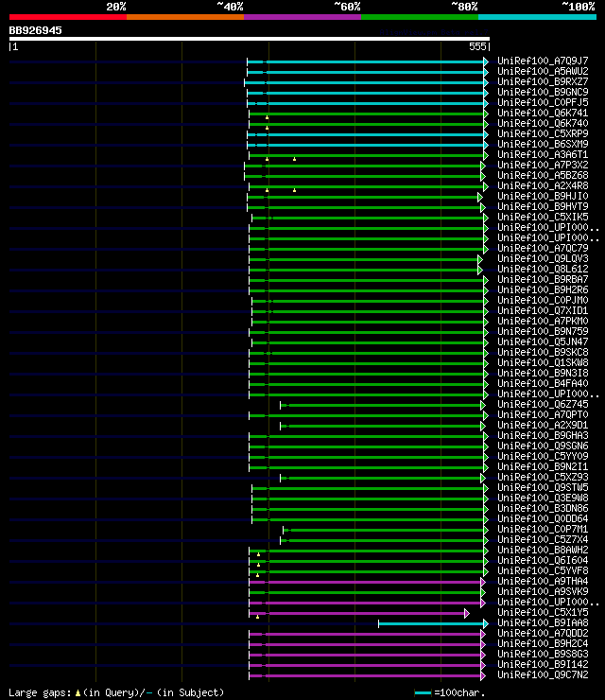The image size is (605, 700).
Task: Click the green ~80% identity scale segment
Action: [x=420, y=17]
